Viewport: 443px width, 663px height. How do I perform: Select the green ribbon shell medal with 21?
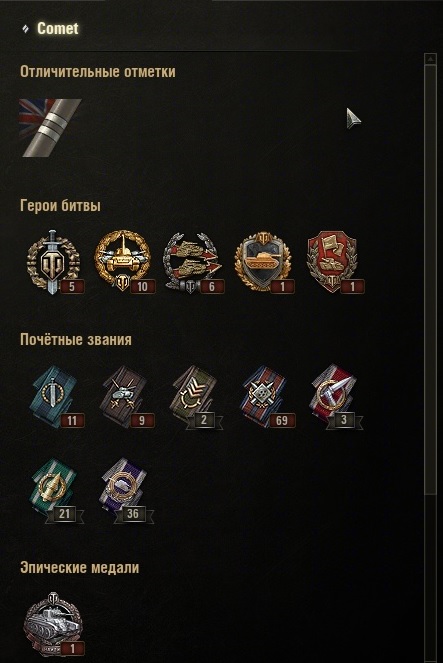pyautogui.click(x=57, y=490)
